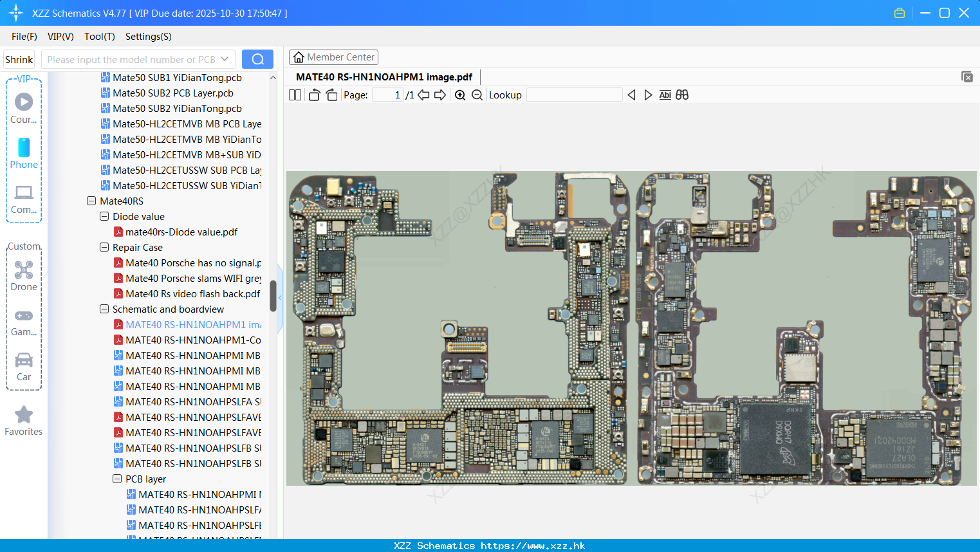The height and width of the screenshot is (552, 980).
Task: Open the VIP(V) menu
Action: tap(60, 37)
